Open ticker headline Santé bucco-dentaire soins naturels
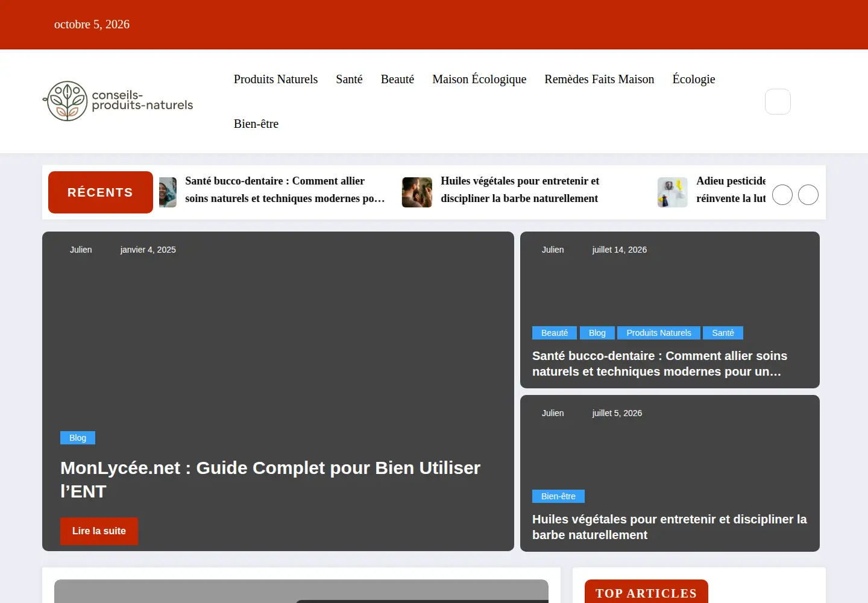This screenshot has height=603, width=868. (285, 189)
